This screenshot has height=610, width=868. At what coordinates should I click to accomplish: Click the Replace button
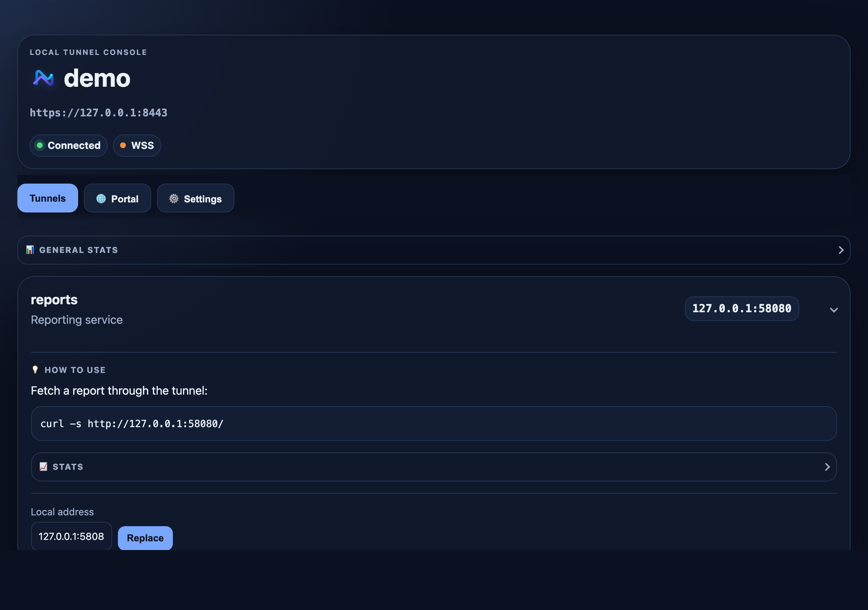click(145, 538)
